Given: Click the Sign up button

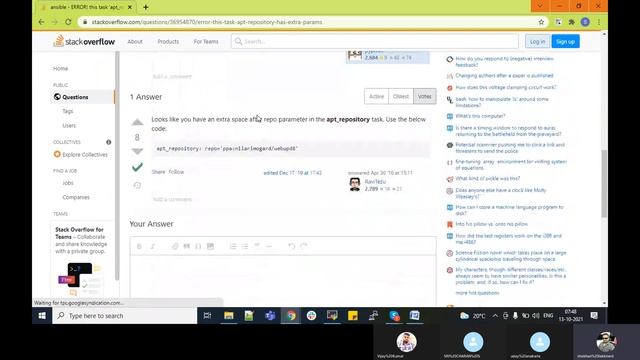Looking at the screenshot, I should [565, 41].
